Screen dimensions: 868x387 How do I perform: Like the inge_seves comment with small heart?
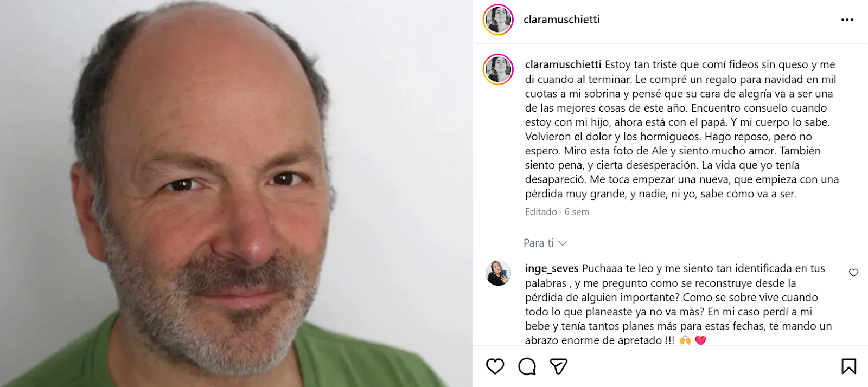(x=853, y=273)
